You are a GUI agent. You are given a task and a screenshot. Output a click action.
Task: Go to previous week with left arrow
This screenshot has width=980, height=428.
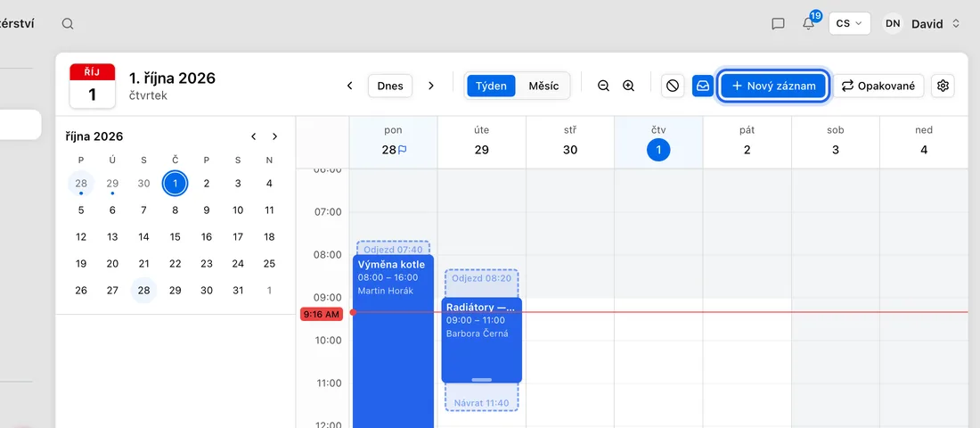pos(350,86)
